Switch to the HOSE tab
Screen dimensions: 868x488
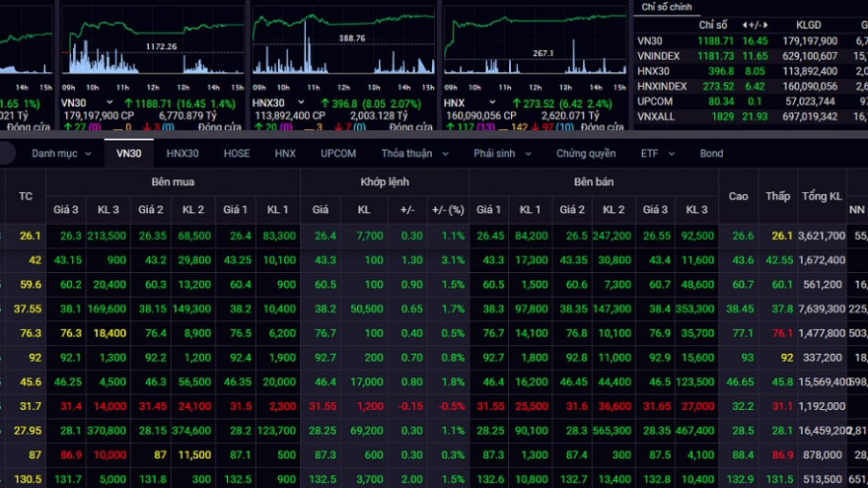[237, 154]
